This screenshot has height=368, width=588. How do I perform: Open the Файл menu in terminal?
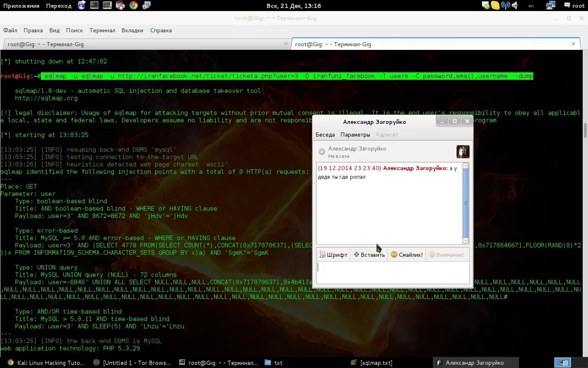click(x=10, y=30)
